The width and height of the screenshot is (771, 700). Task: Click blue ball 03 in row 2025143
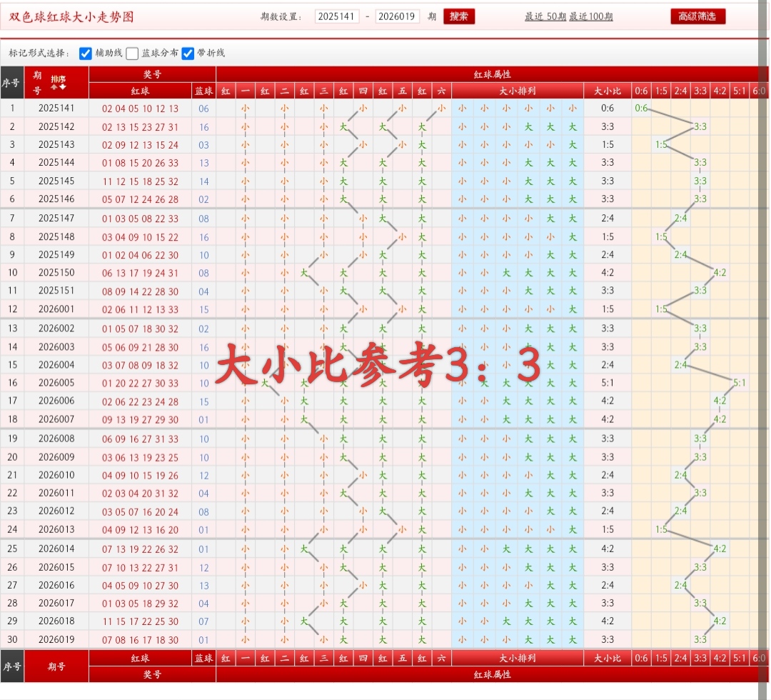tap(203, 145)
